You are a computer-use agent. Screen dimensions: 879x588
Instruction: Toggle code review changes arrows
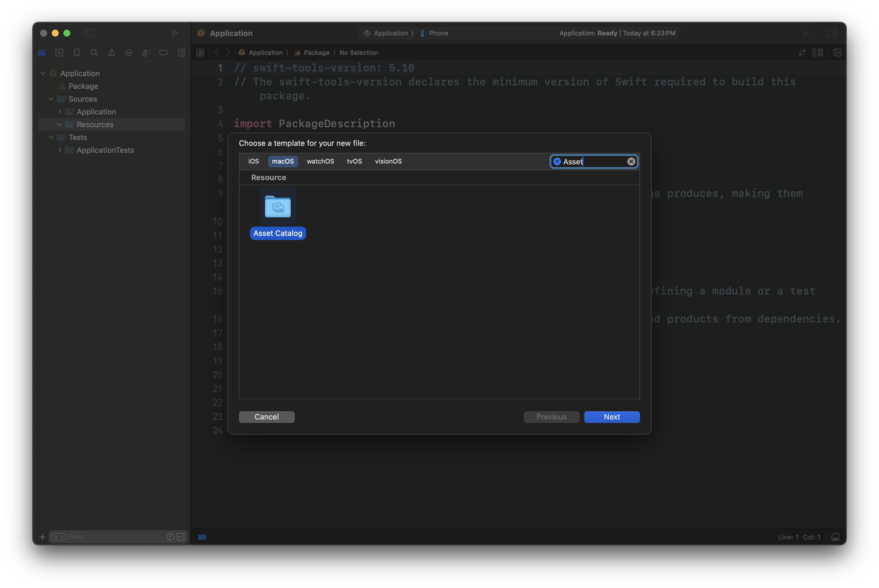tap(802, 53)
